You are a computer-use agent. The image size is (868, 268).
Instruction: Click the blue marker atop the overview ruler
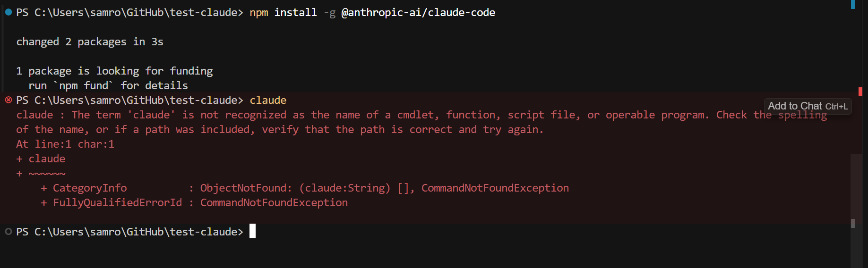853,4
